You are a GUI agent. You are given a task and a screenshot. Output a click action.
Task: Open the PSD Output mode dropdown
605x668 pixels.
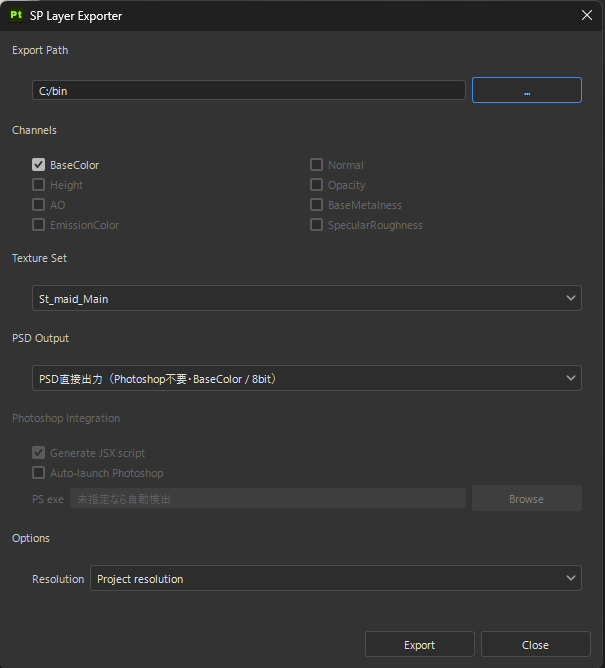click(307, 378)
